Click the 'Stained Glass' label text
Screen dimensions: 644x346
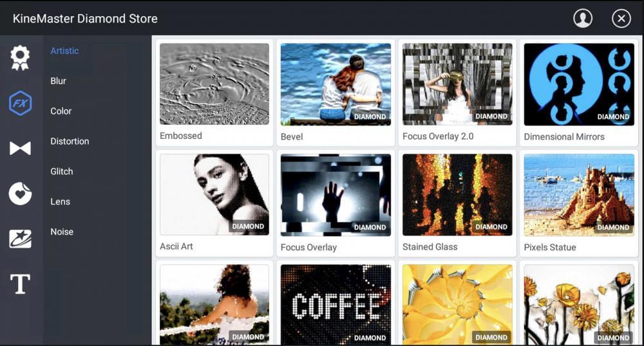pos(430,247)
